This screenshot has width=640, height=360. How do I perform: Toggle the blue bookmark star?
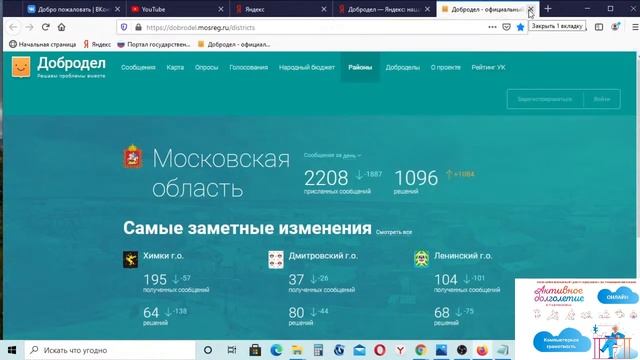tap(520, 27)
